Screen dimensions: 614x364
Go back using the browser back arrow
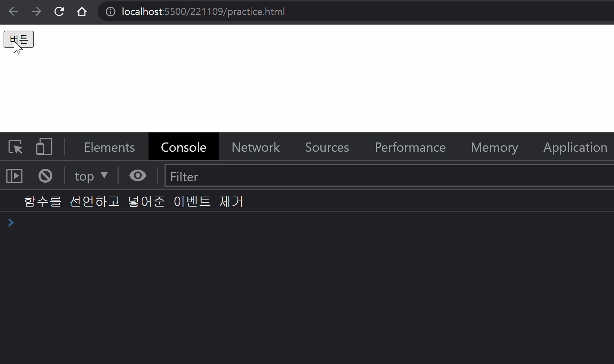(x=14, y=12)
